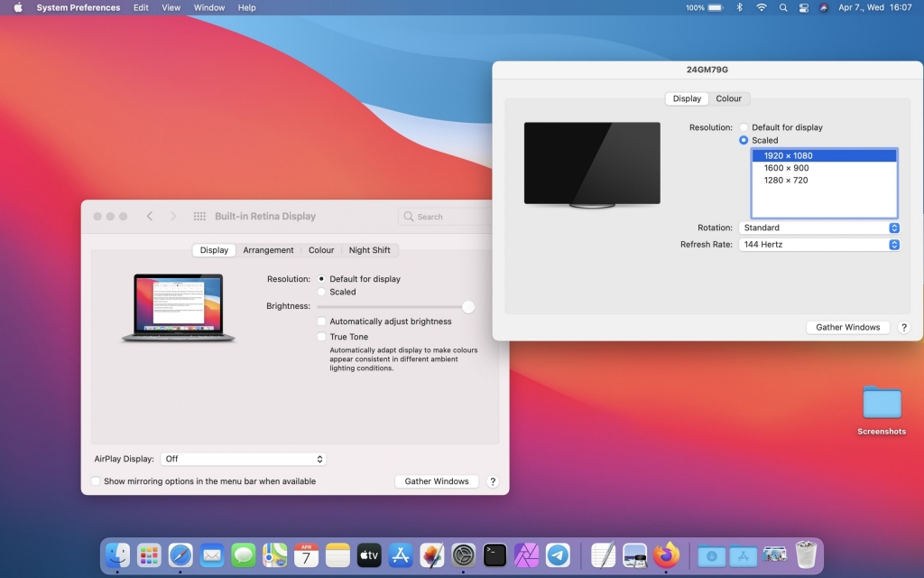
Task: Enable Automatically adjust brightness
Action: (322, 322)
